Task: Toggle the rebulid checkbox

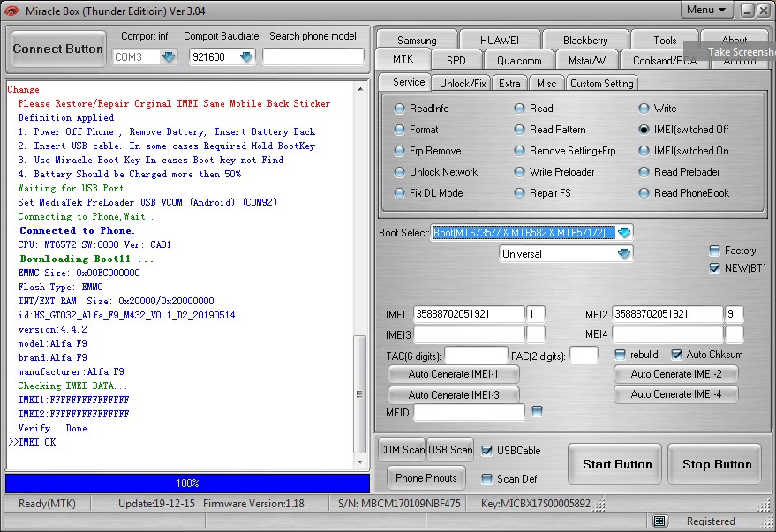Action: pyautogui.click(x=620, y=355)
